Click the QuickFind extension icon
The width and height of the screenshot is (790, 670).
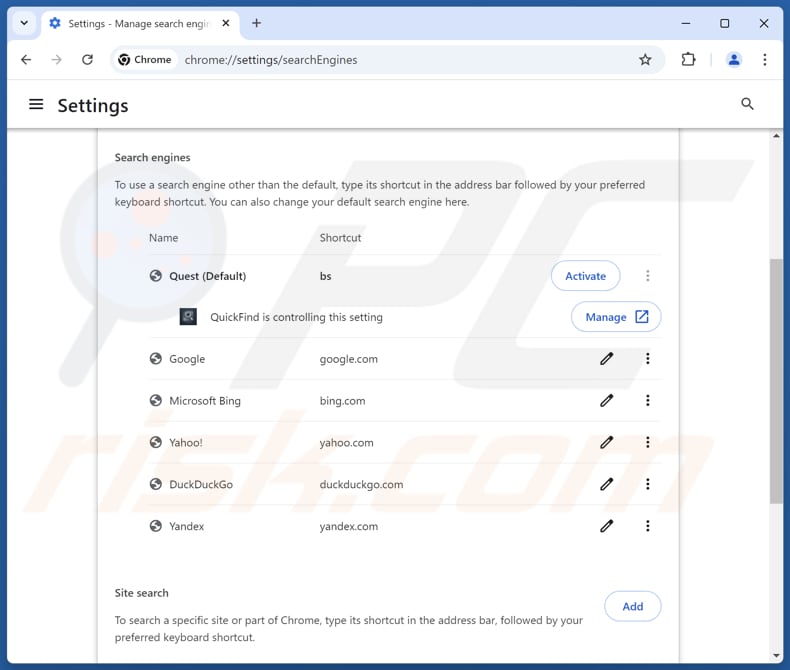188,317
